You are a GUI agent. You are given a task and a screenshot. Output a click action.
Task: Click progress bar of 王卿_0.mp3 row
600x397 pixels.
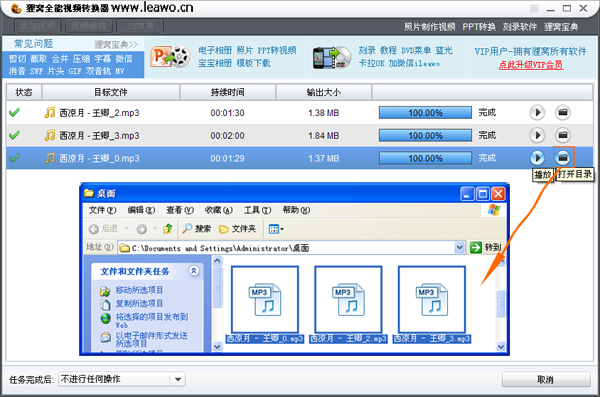pyautogui.click(x=425, y=158)
